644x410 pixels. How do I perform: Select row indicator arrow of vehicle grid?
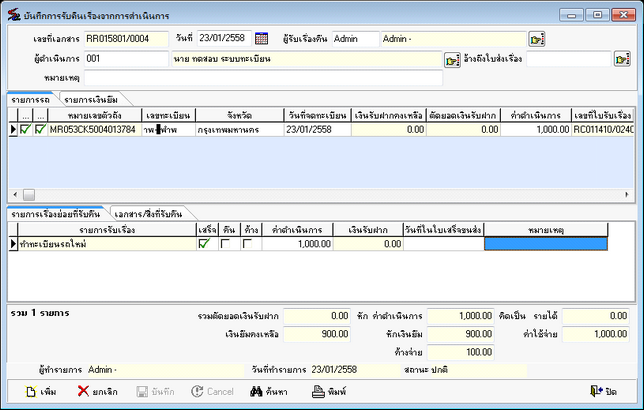[x=13, y=129]
